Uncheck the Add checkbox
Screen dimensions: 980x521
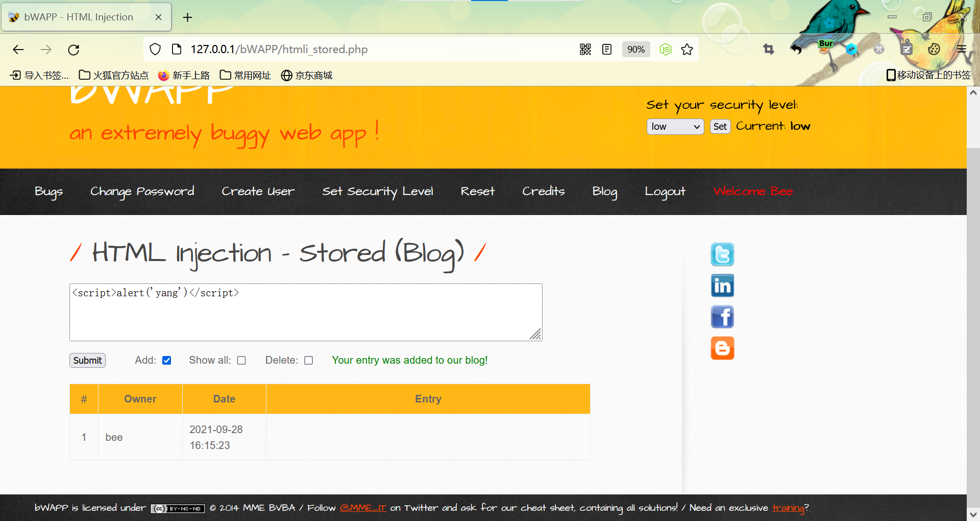pos(166,361)
